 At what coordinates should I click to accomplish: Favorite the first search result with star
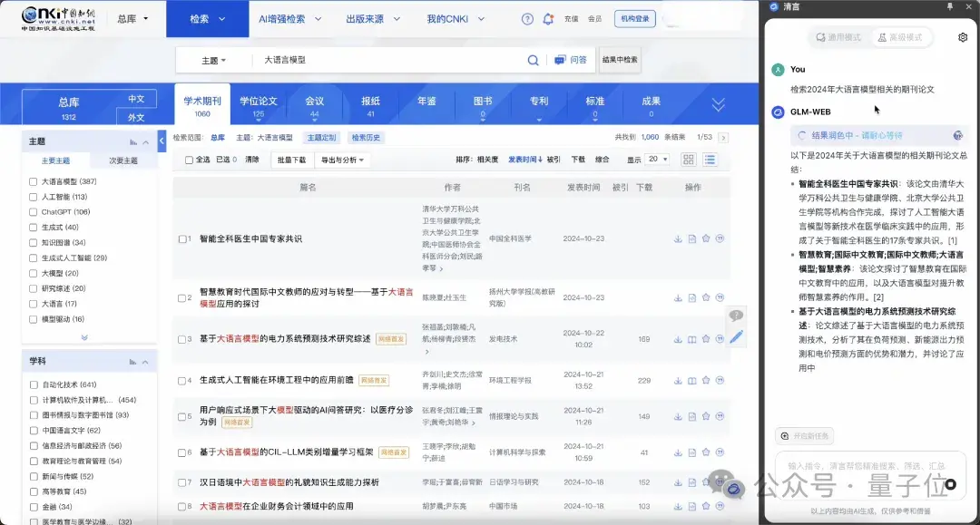tap(705, 239)
